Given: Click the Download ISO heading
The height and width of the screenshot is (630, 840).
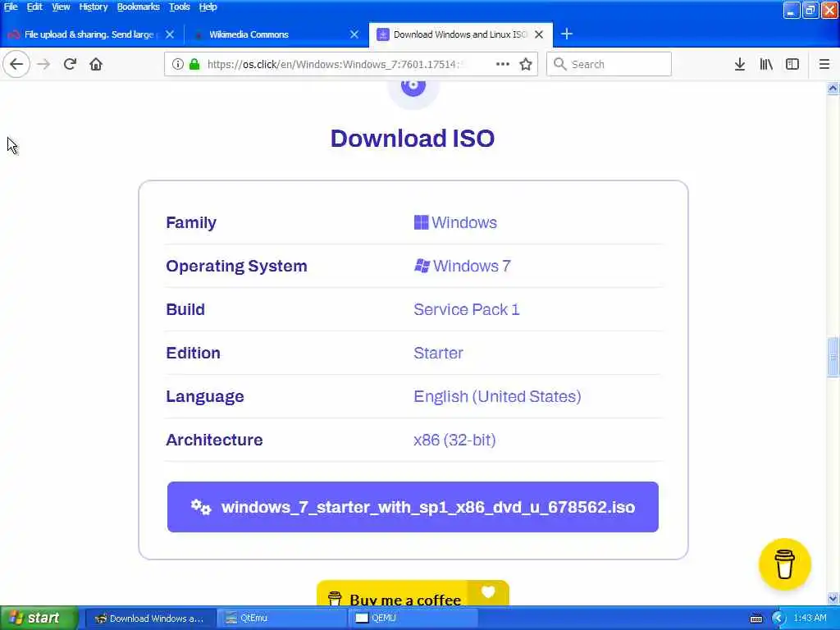Looking at the screenshot, I should 413,138.
